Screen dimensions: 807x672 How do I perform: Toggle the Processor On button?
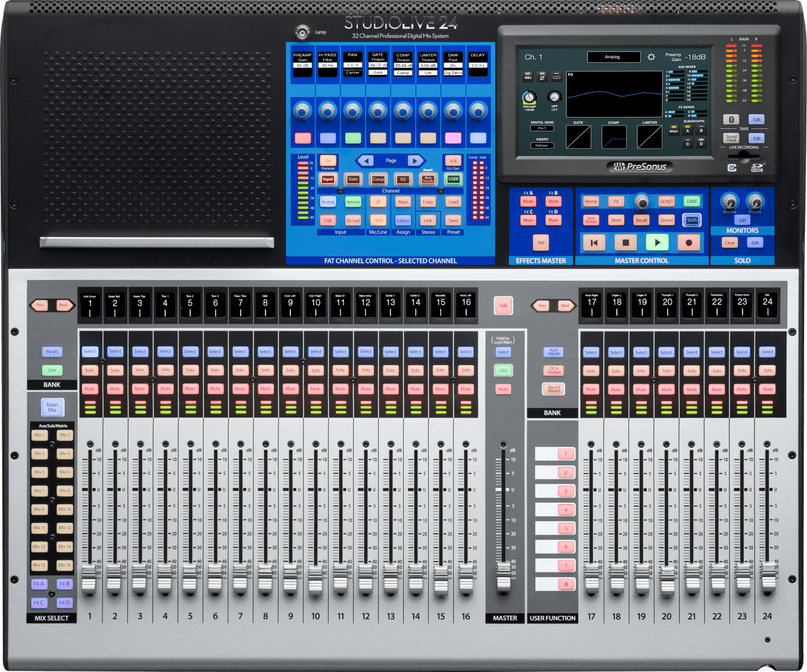click(x=328, y=161)
